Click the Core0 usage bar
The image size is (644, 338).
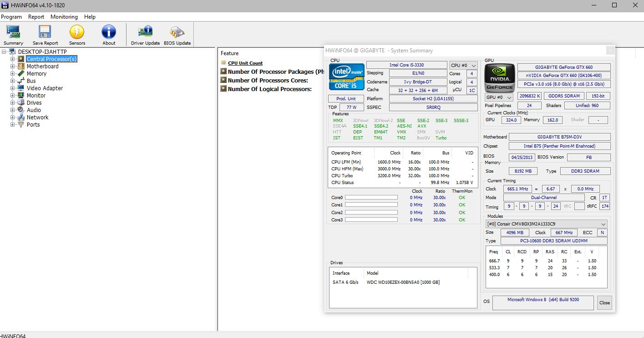click(371, 198)
